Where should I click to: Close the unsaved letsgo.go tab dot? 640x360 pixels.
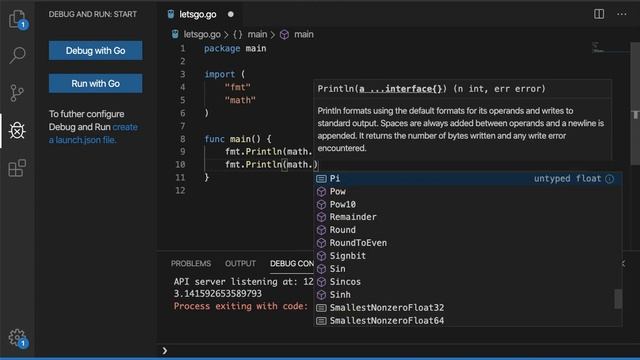click(231, 14)
